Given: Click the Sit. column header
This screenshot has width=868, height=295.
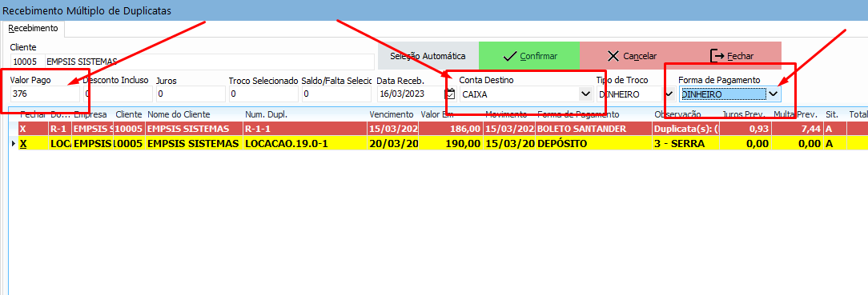Looking at the screenshot, I should coord(835,114).
